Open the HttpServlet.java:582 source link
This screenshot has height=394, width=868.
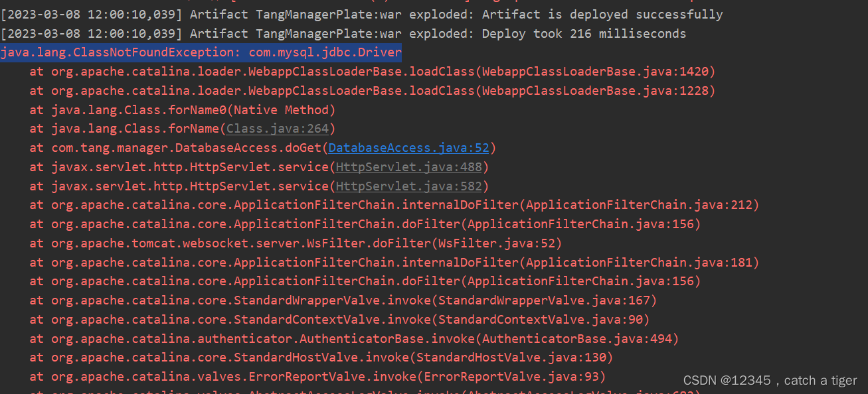click(408, 186)
